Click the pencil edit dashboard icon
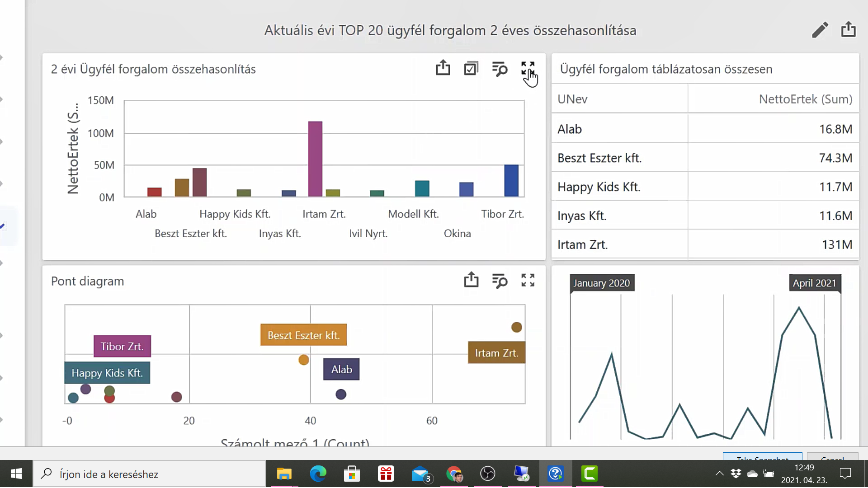Viewport: 868px width, 488px height. tap(820, 30)
